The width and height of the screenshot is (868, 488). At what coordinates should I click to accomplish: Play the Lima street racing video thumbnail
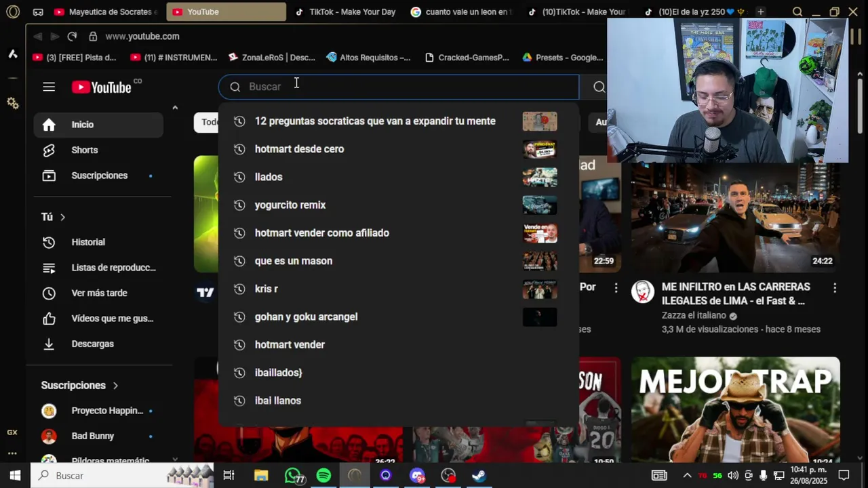(736, 217)
